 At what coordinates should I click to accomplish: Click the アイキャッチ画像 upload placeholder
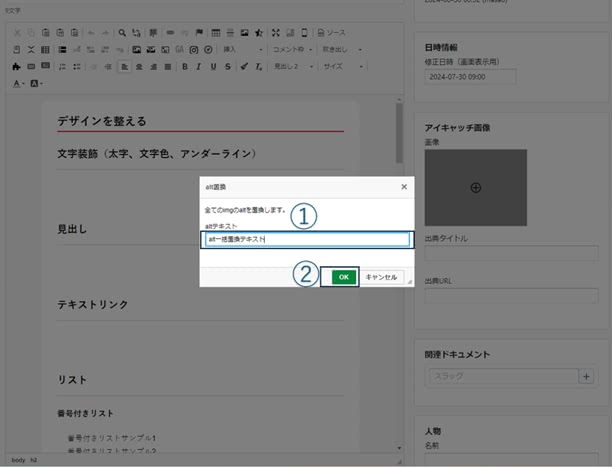[x=476, y=188]
